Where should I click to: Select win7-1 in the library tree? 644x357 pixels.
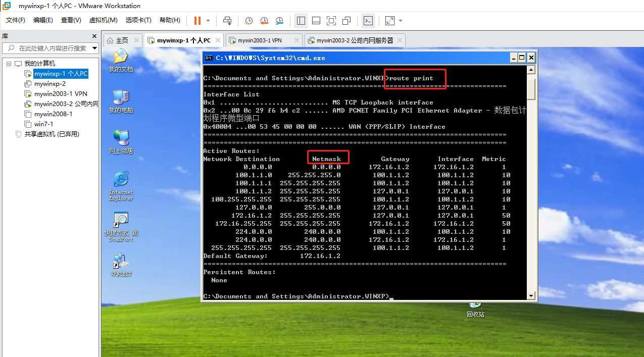43,124
